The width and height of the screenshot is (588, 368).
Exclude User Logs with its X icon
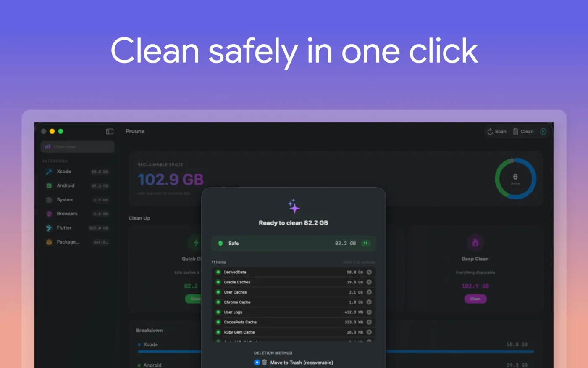369,312
